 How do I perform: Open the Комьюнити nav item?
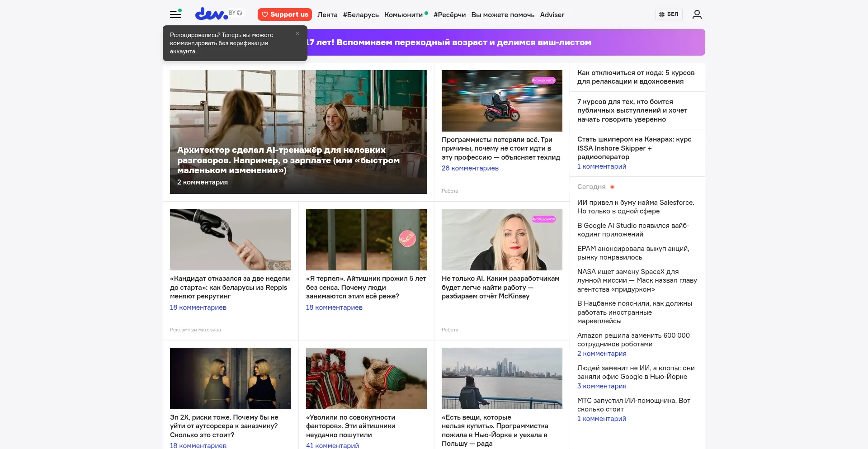(403, 15)
